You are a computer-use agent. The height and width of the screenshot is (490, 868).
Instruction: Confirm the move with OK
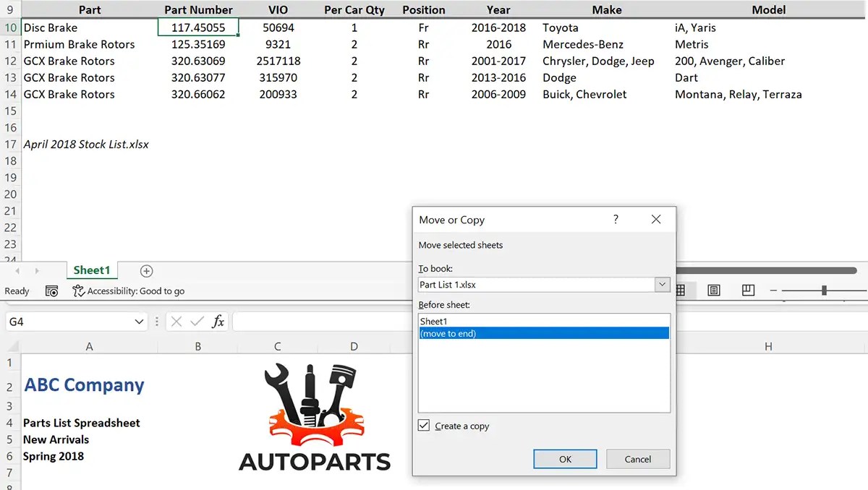pos(564,458)
